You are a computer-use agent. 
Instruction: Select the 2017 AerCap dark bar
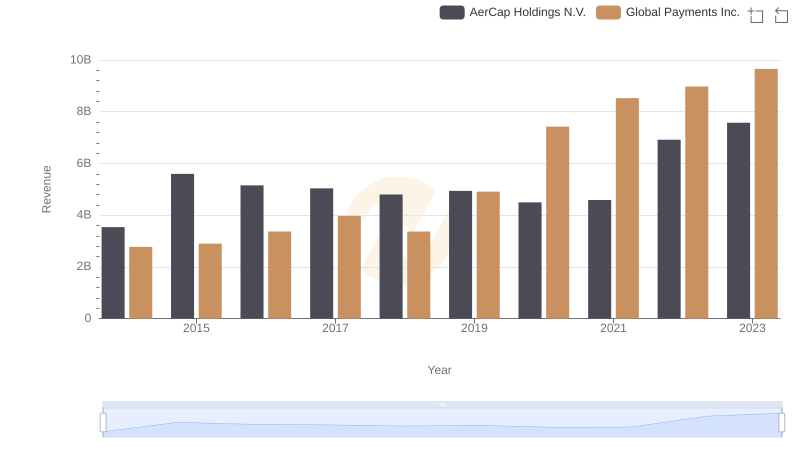click(321, 253)
